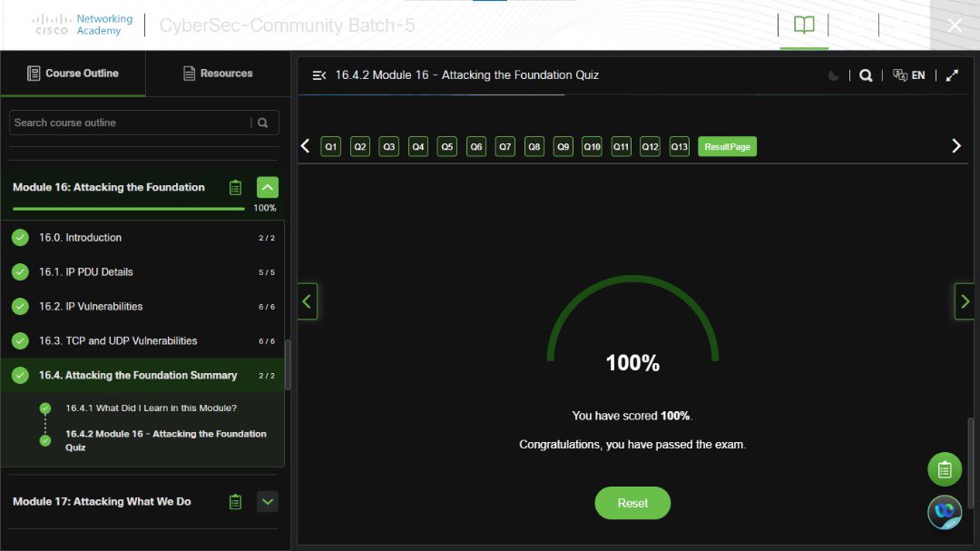980x551 pixels.
Task: Go to question Q11
Action: [622, 146]
